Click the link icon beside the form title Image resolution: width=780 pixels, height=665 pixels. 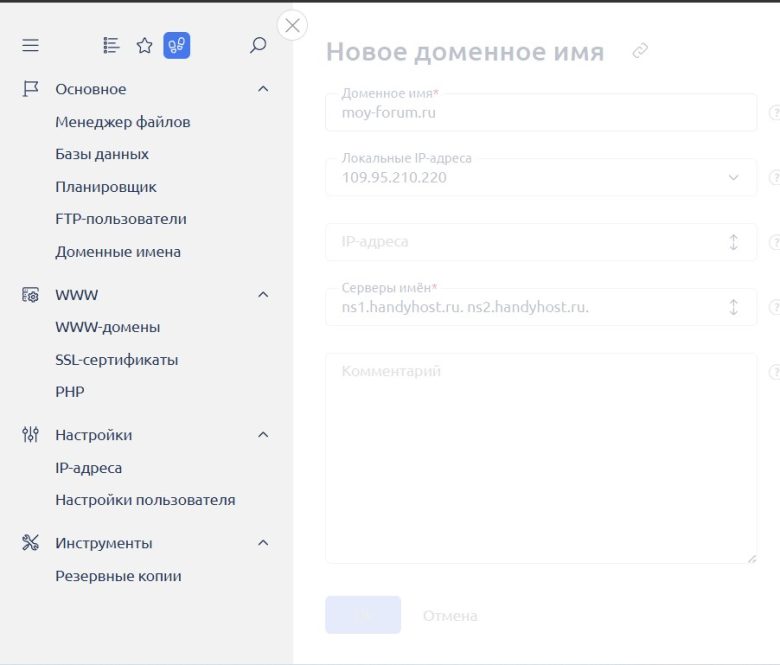[640, 51]
